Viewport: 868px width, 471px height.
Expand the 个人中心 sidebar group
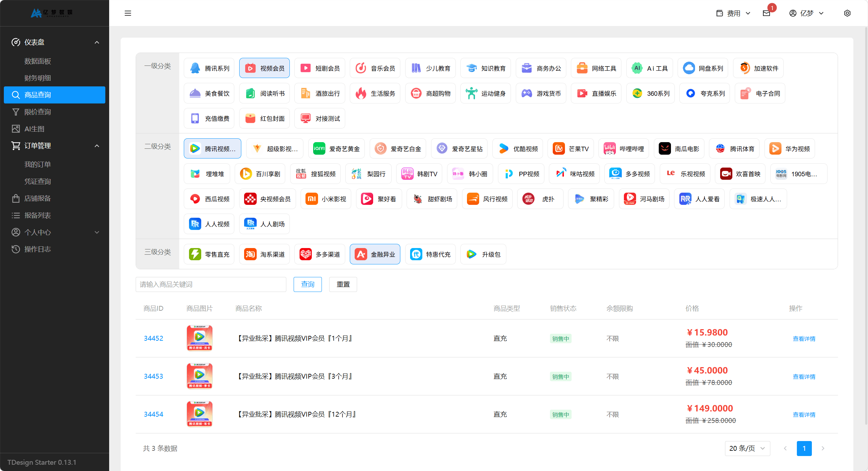[55, 232]
